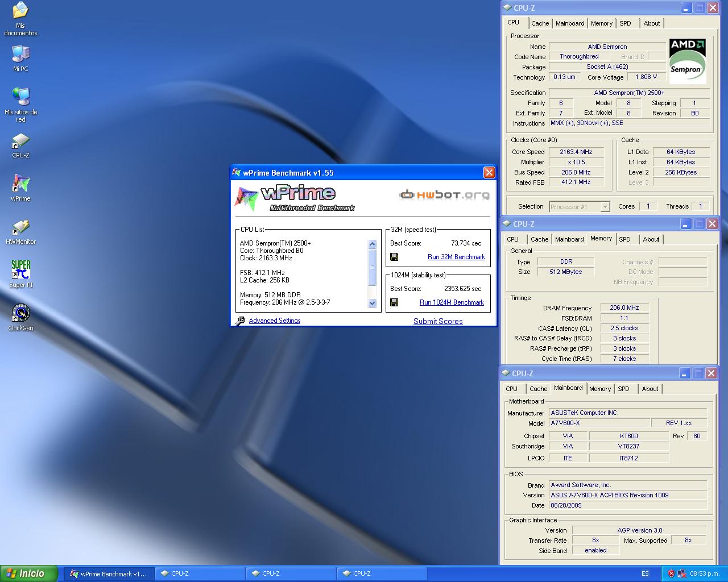Viewport: 728px width, 582px height.
Task: Click the Core Speed 2163.4 MHz value
Action: [x=576, y=152]
